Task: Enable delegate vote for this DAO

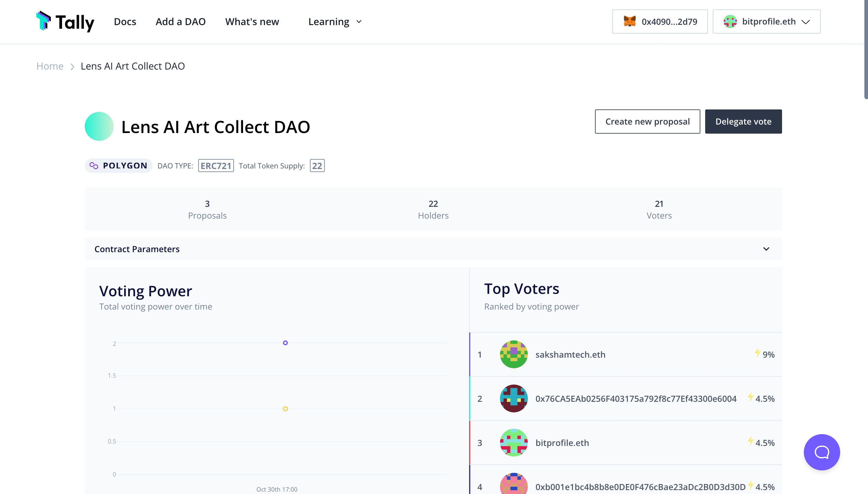Action: pos(743,122)
